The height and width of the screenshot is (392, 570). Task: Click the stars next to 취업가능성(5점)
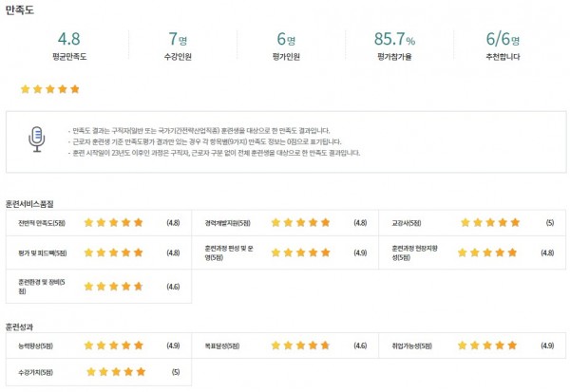[x=487, y=345]
